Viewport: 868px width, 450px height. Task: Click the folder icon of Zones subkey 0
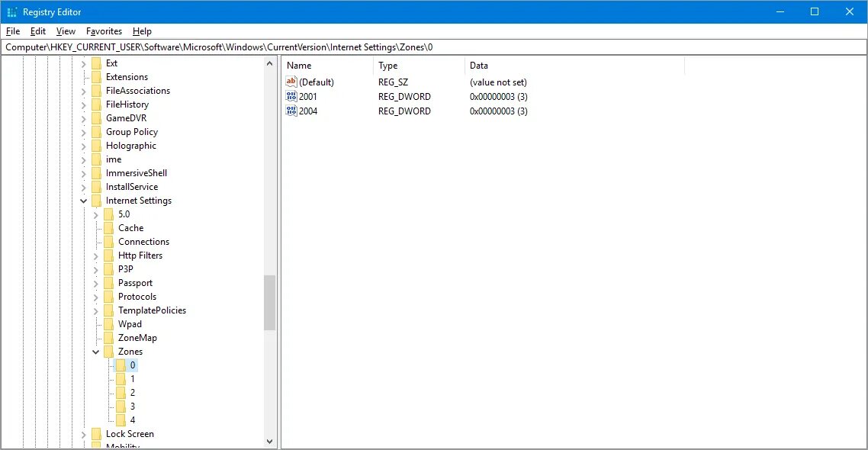(121, 365)
